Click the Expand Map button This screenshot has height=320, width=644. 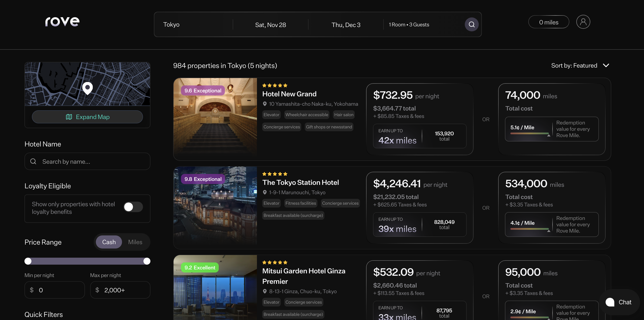(x=87, y=117)
